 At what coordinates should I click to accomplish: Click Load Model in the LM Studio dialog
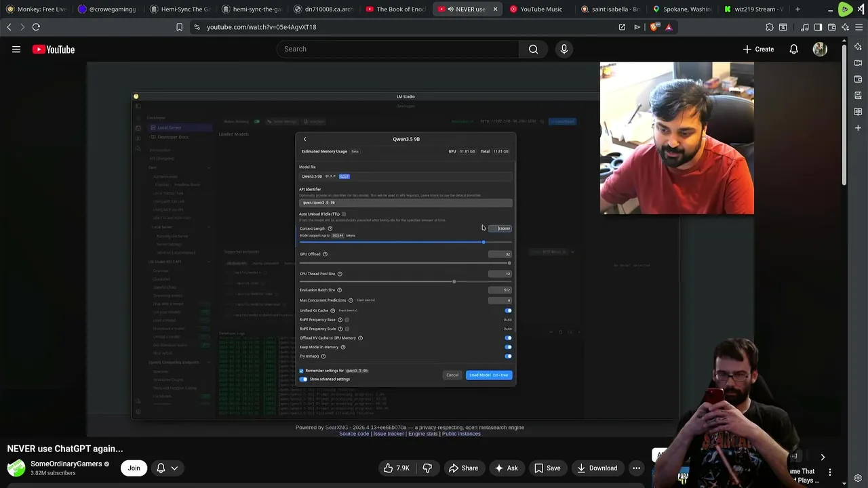point(489,375)
